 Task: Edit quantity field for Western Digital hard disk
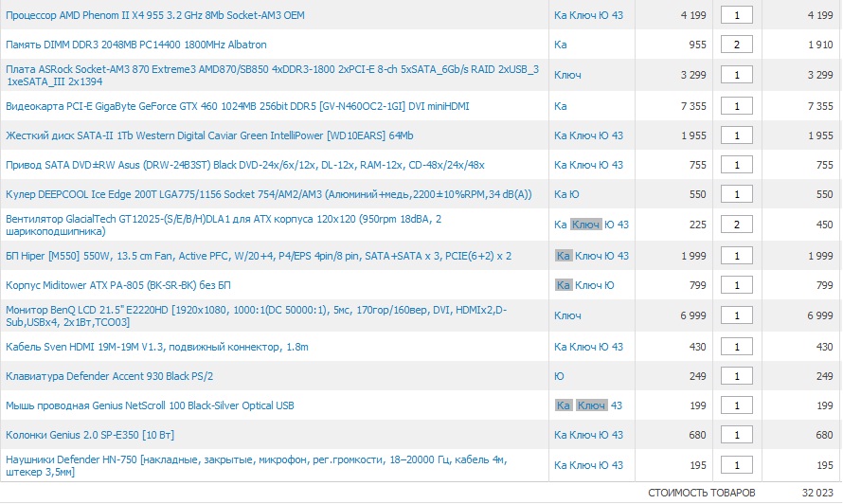click(x=737, y=135)
